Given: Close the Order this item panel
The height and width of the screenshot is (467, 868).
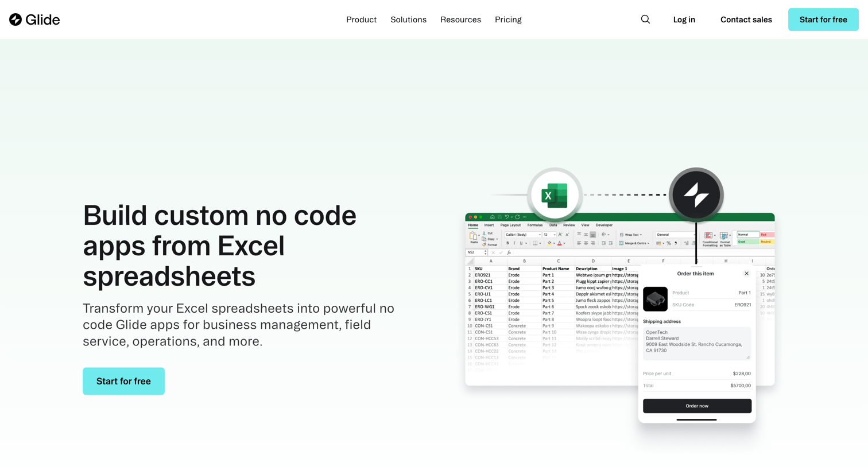Looking at the screenshot, I should [x=746, y=274].
